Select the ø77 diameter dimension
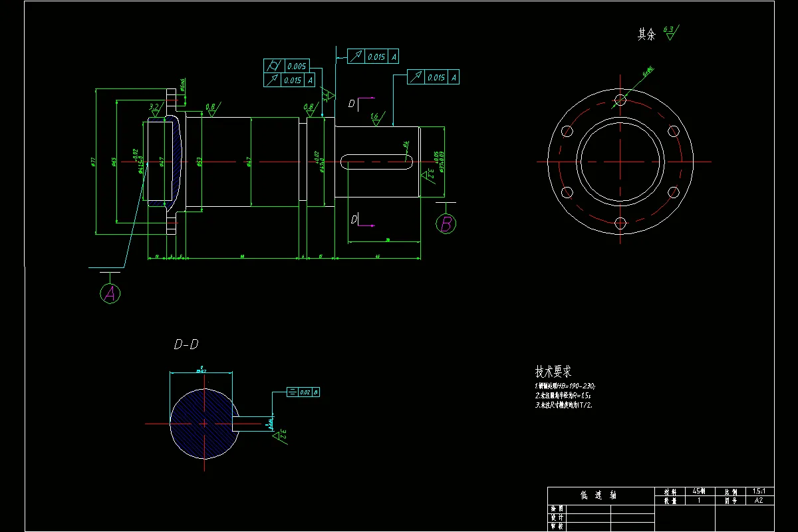Image resolution: width=798 pixels, height=532 pixels. click(x=94, y=161)
